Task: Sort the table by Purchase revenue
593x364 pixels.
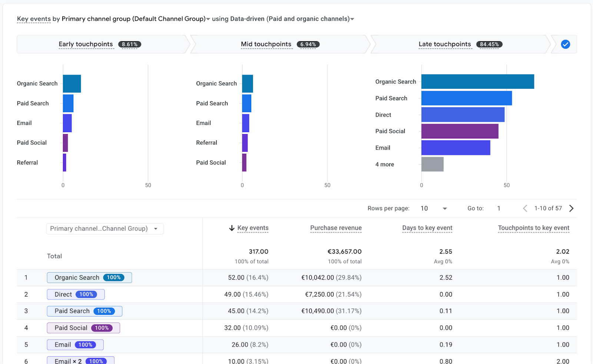Action: (x=335, y=228)
